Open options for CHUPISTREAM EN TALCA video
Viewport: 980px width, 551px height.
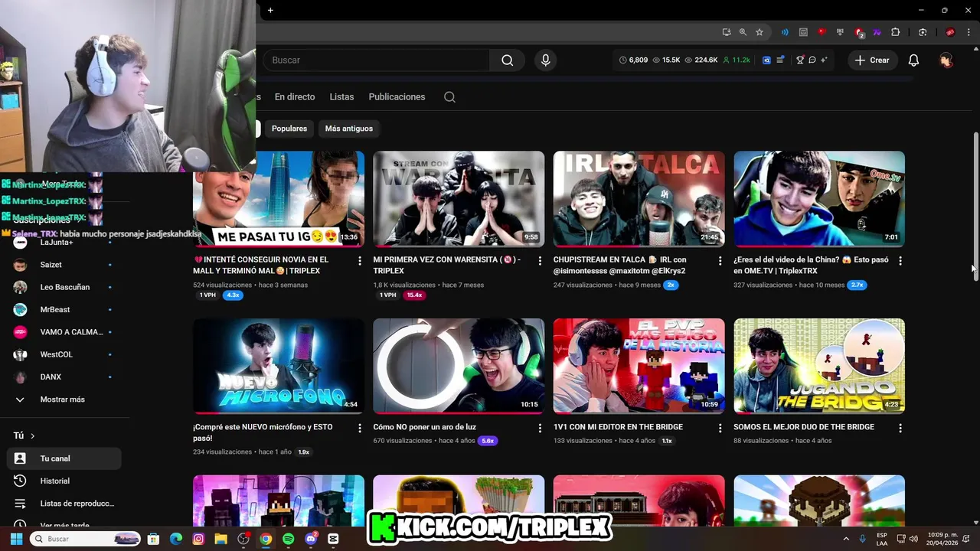pos(720,261)
